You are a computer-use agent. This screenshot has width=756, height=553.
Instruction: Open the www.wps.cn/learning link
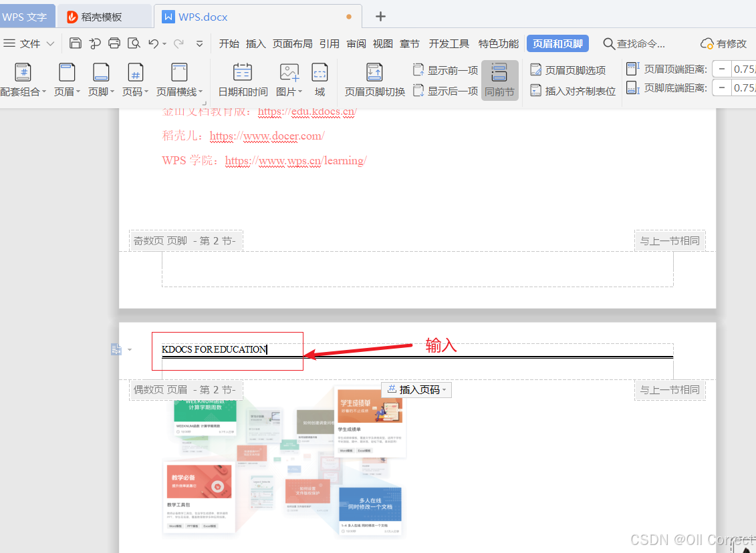[x=295, y=160]
